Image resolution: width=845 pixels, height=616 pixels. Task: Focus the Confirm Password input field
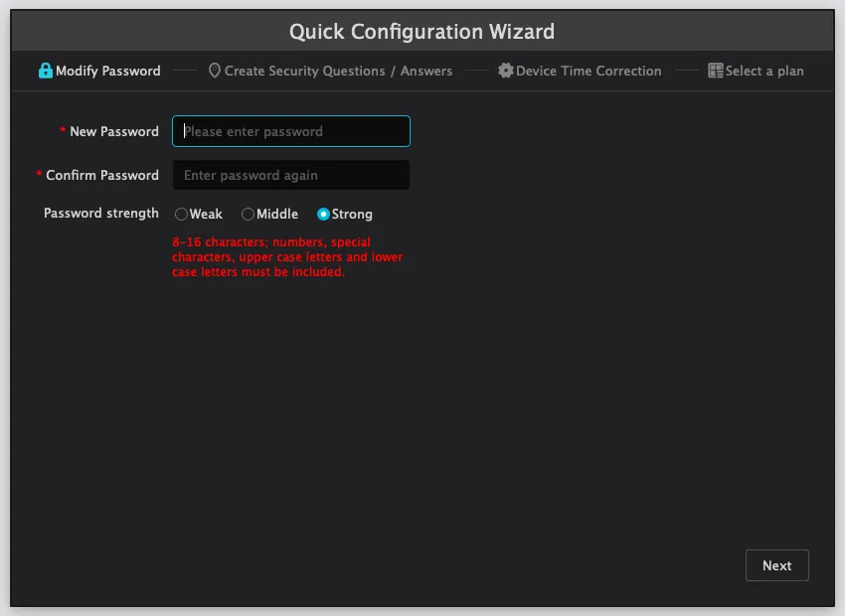tap(291, 175)
